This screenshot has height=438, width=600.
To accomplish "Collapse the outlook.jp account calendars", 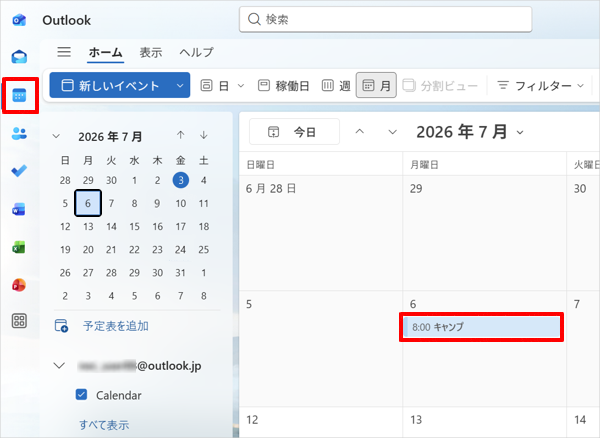I will (x=59, y=366).
